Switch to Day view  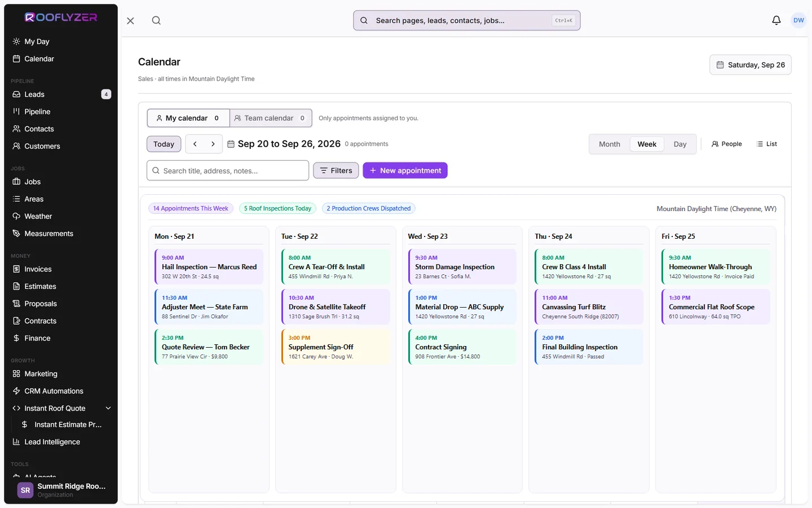[680, 144]
